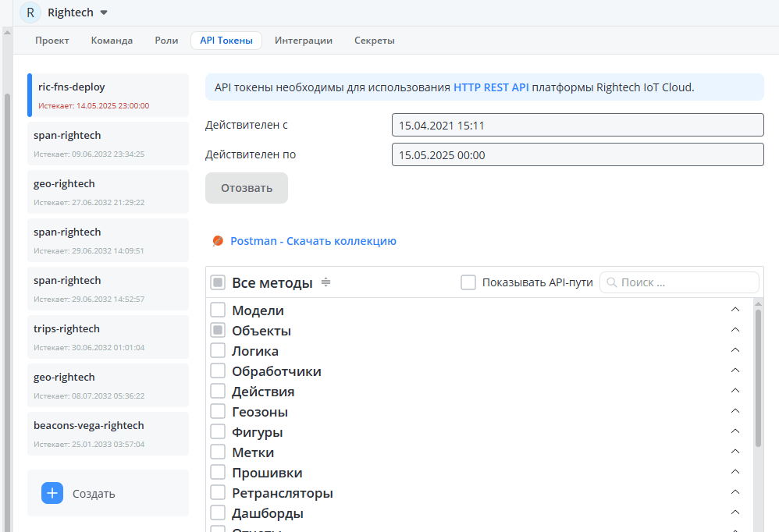Select span-rightech token expiring 29.06.2032 14:52:57

coord(108,289)
